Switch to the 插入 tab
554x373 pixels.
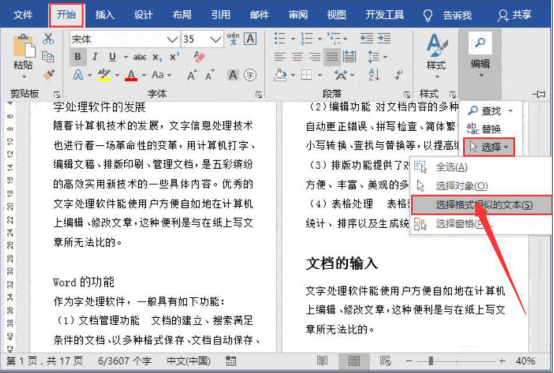click(105, 15)
